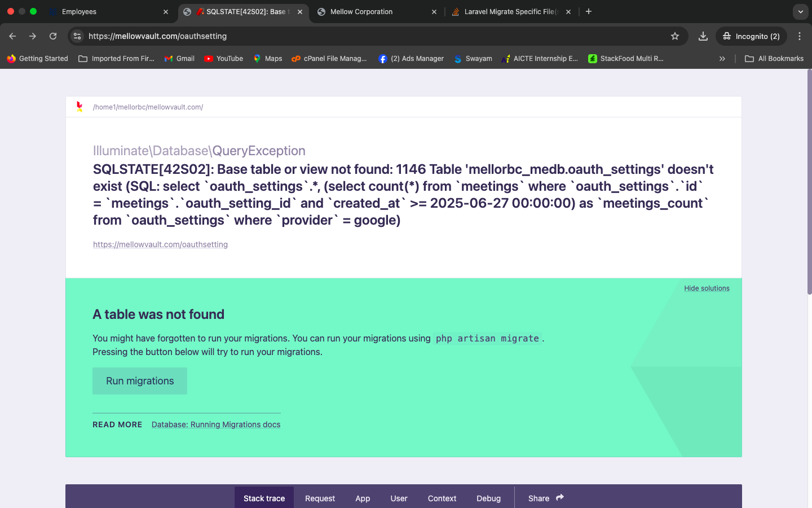
Task: Close the SQLSTATE[42S02] tab
Action: click(300, 12)
